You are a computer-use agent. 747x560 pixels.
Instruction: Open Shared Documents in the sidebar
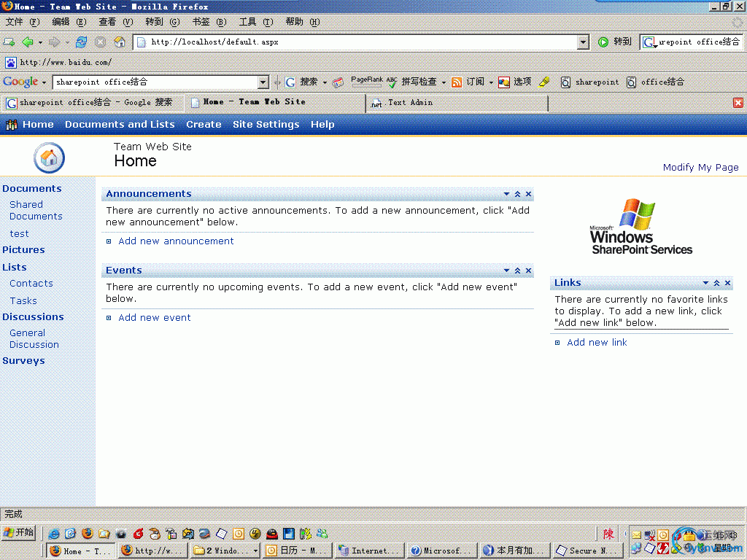click(36, 210)
